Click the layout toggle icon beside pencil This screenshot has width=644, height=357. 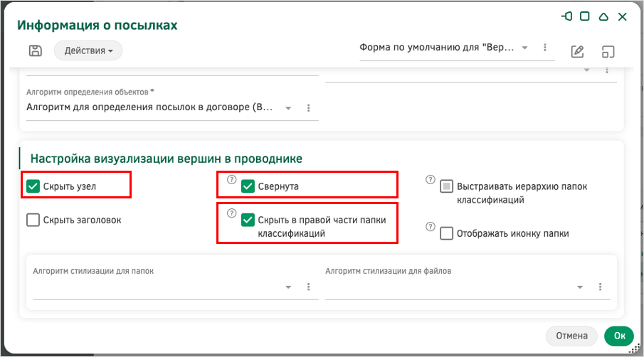608,51
